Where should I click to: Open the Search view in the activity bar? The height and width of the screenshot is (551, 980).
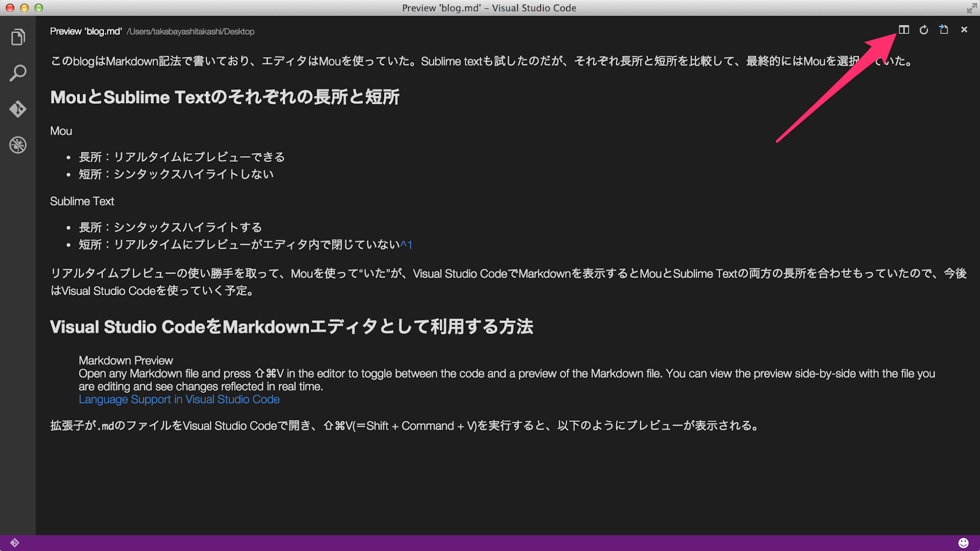[x=18, y=73]
